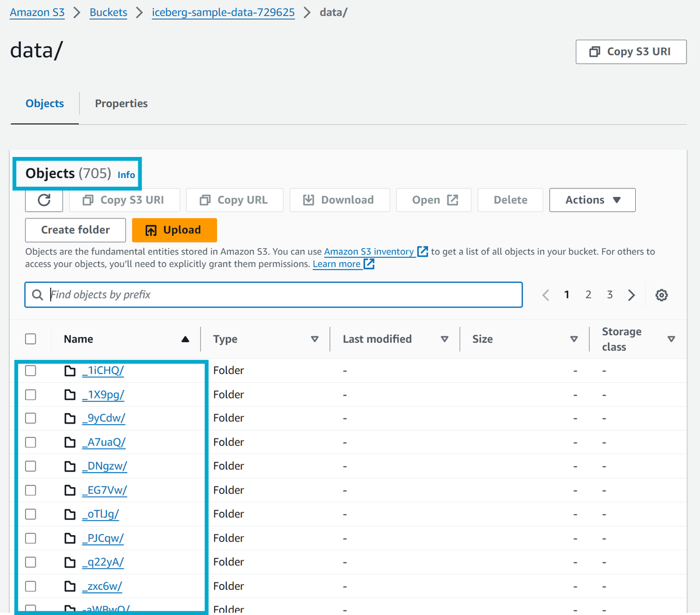The image size is (700, 615).
Task: Open the list view preferences gear icon
Action: (661, 295)
